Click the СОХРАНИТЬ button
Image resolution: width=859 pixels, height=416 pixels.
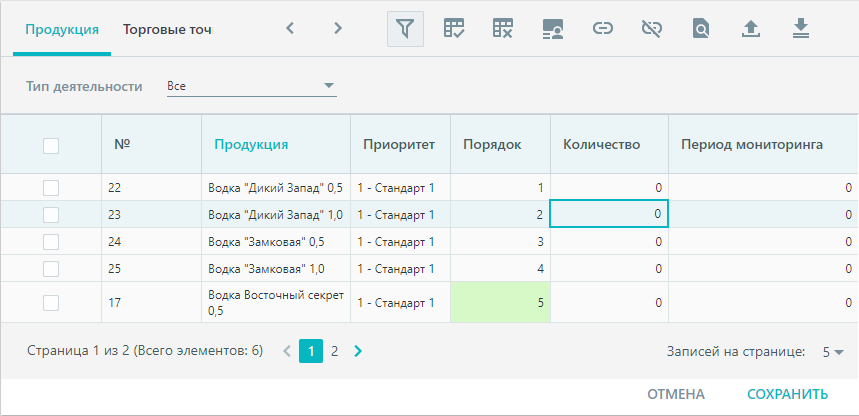pyautogui.click(x=788, y=395)
